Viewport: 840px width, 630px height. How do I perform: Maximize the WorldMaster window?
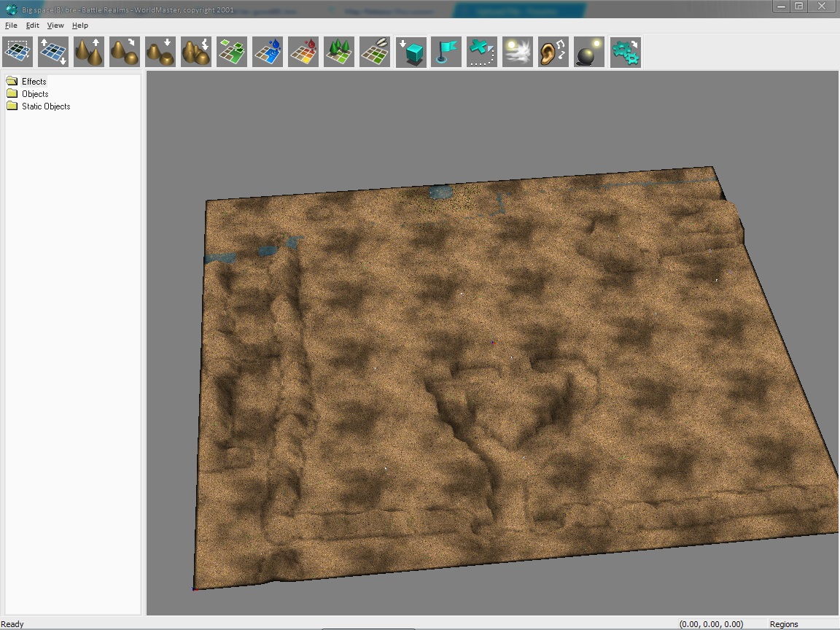pos(798,6)
